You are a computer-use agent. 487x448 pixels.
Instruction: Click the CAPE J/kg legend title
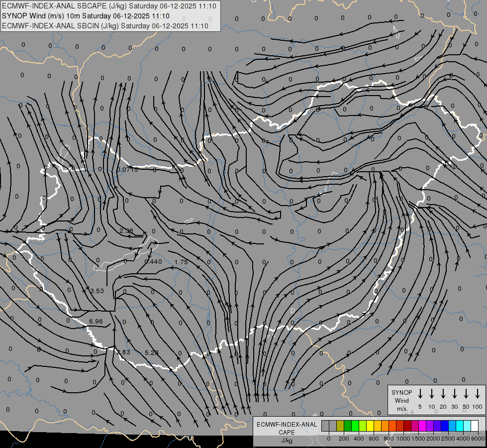pos(287,433)
